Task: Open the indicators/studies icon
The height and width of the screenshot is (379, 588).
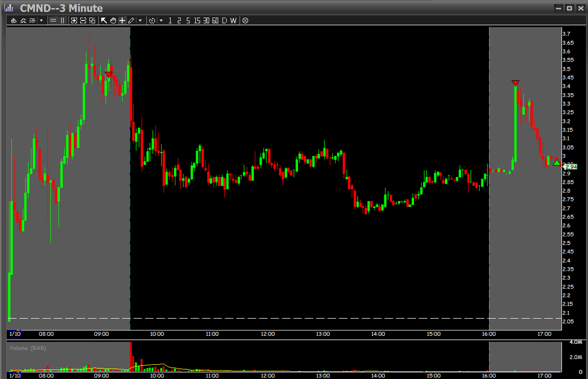Action: point(23,21)
